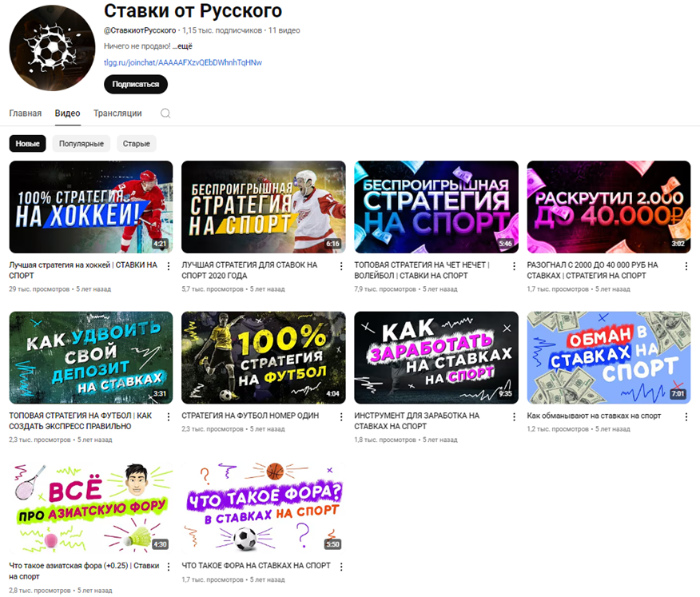
Task: Open options menu for ЧТО ТАКОЕ ФОРА video
Action: (341, 567)
